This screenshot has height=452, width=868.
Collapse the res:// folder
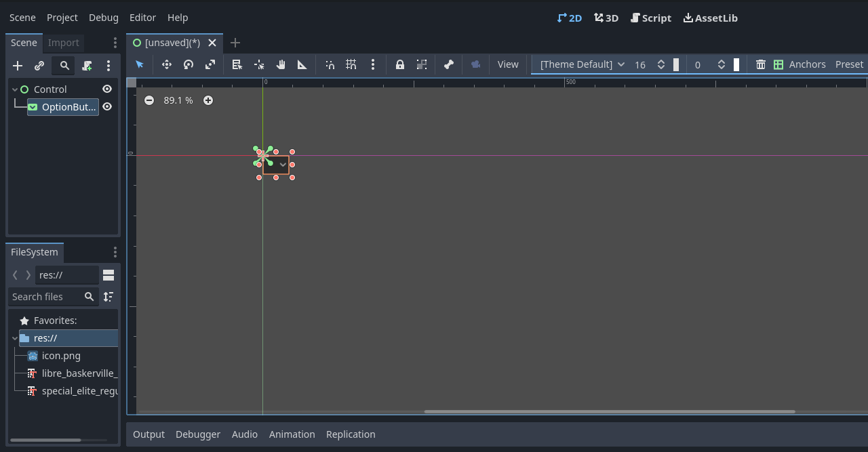[15, 338]
